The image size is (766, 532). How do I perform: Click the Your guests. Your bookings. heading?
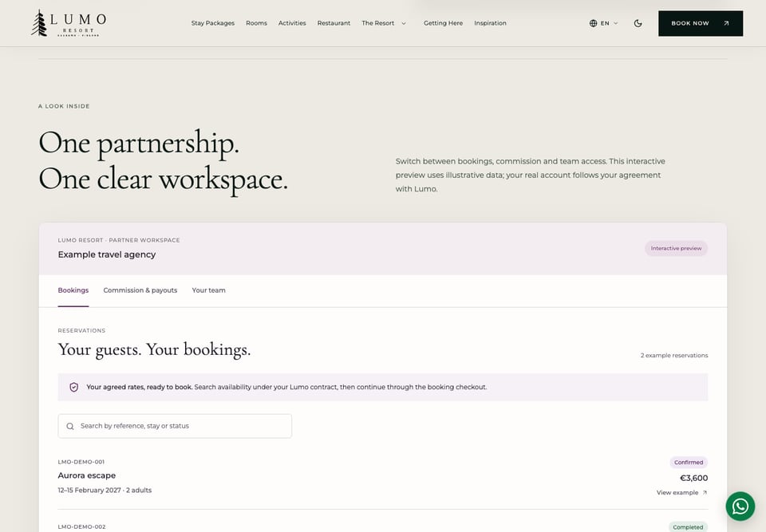tap(154, 350)
